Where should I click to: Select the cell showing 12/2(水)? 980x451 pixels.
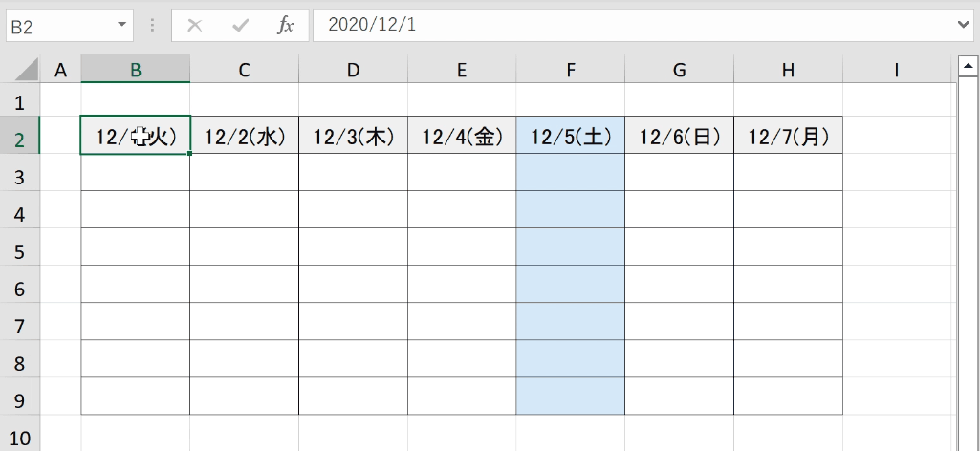tap(245, 135)
